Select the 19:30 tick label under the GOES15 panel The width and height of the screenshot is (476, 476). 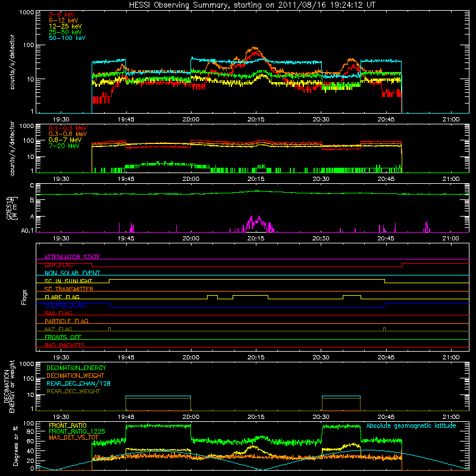(61, 239)
